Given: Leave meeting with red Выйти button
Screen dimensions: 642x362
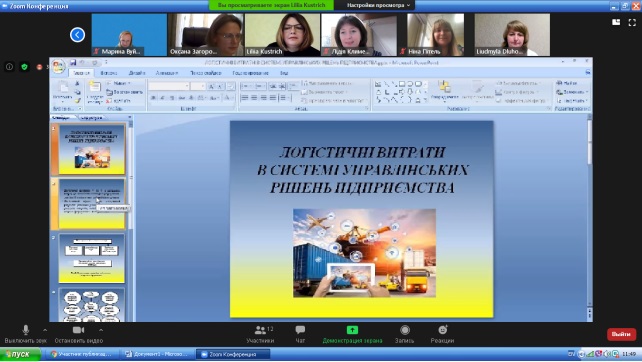Looking at the screenshot, I should click(621, 334).
